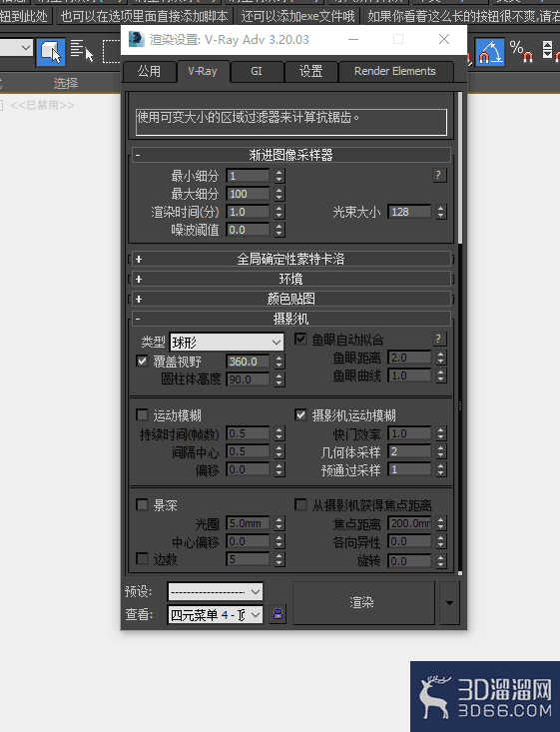Click the camera section help button
The image size is (560, 732).
click(x=438, y=339)
